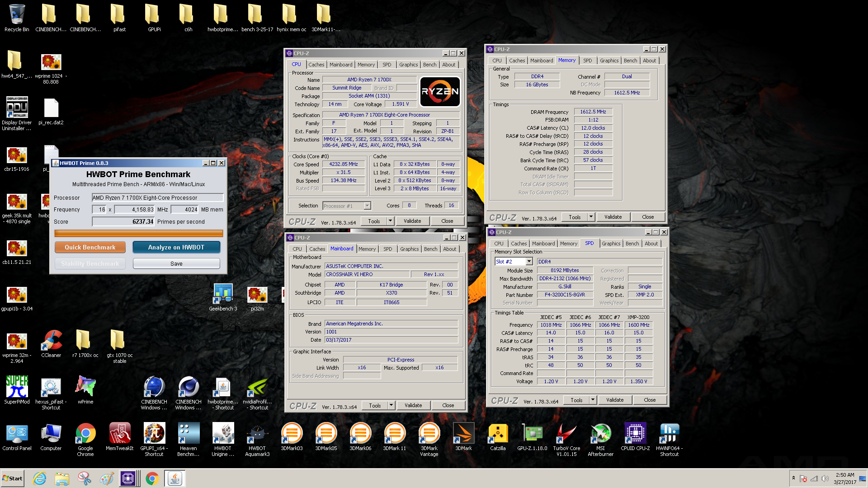Image resolution: width=868 pixels, height=488 pixels.
Task: Switch to the SPD tab in the Memory window
Action: pyautogui.click(x=587, y=61)
